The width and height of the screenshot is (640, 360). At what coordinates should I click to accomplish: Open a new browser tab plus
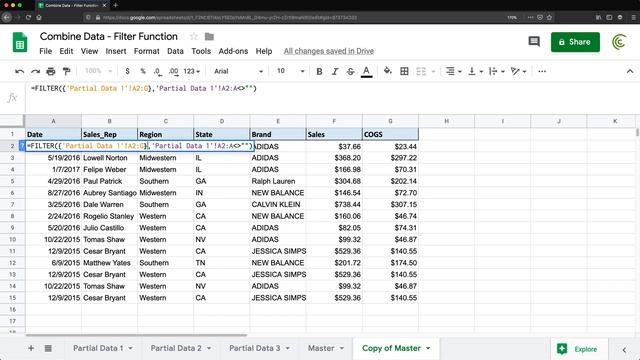pyautogui.click(x=116, y=5)
